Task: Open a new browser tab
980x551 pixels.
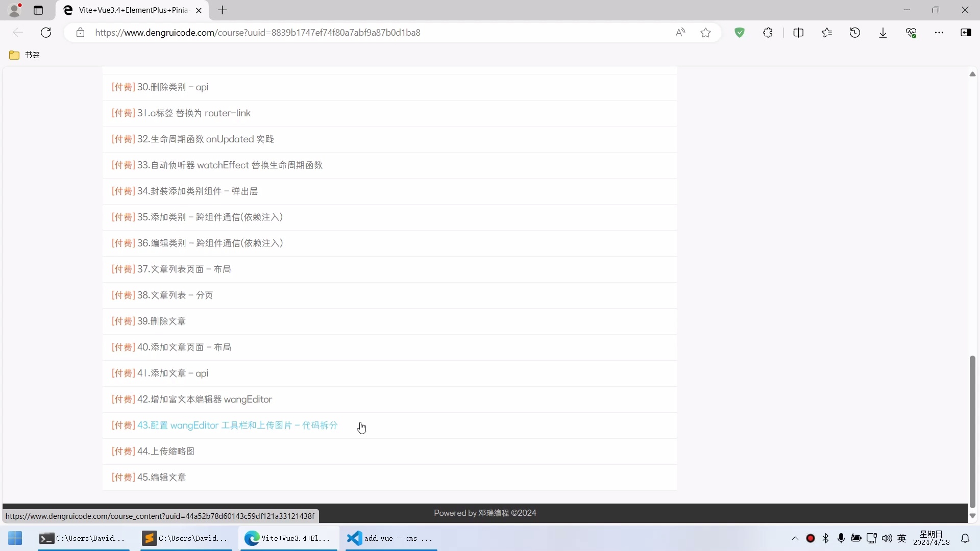Action: pos(223,10)
